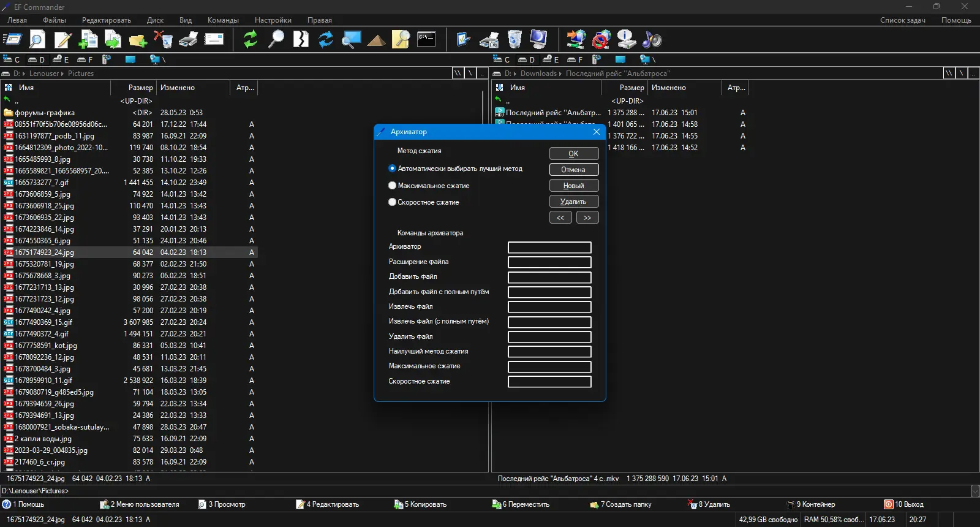
Task: Click the Delete recycle bin icon with red X
Action: [163, 40]
